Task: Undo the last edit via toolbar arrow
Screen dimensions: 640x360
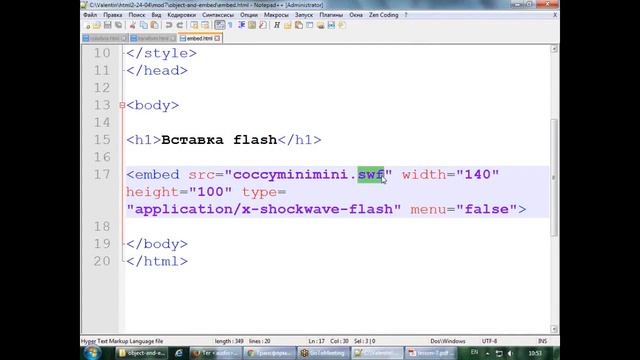Action: (169, 25)
